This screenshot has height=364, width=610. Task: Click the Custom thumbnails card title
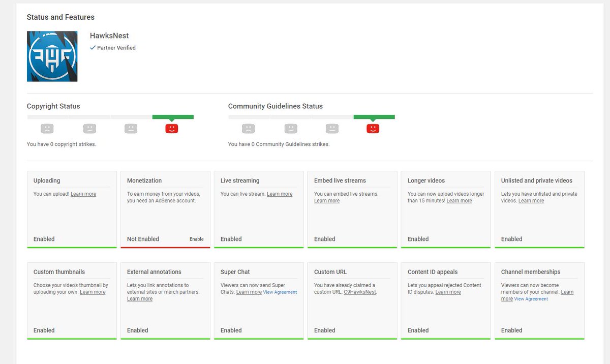coord(59,272)
